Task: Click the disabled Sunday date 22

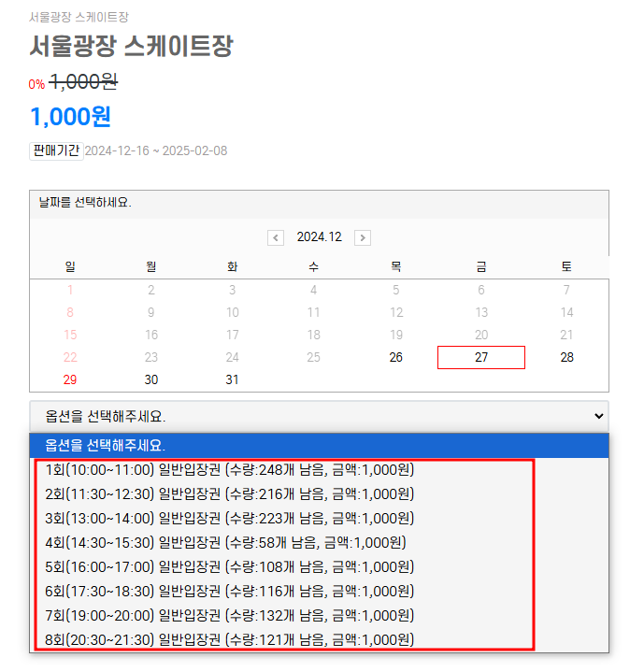Action: coord(70,357)
